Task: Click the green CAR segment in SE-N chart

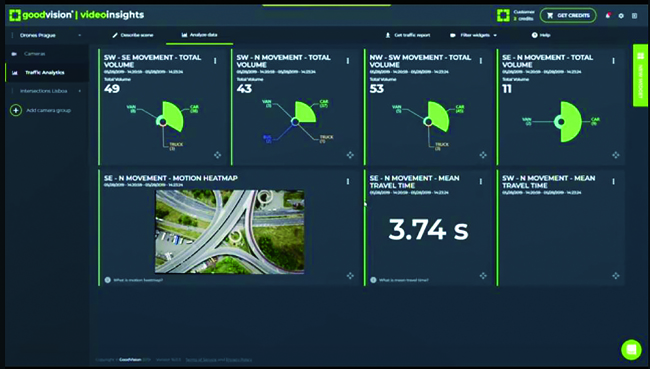Action: pyautogui.click(x=571, y=122)
